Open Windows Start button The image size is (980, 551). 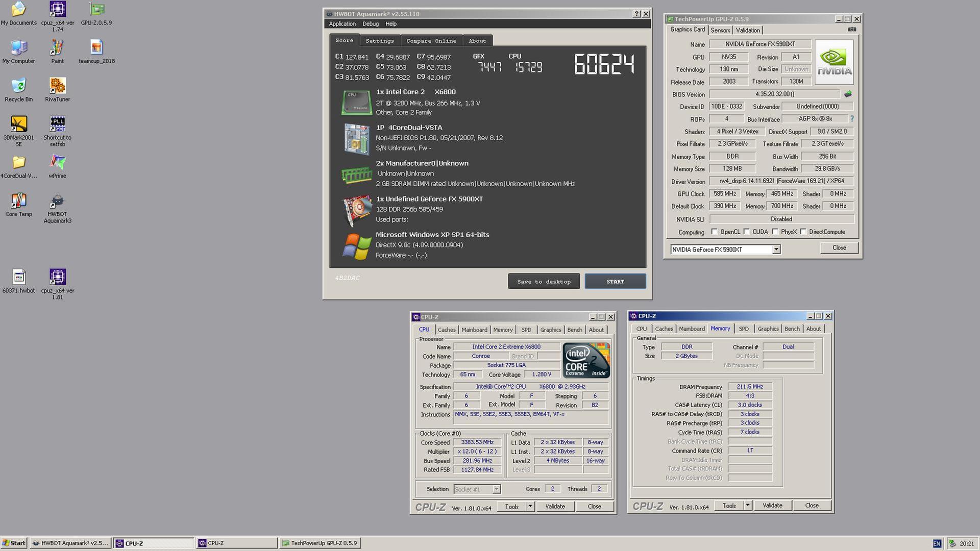tap(14, 543)
